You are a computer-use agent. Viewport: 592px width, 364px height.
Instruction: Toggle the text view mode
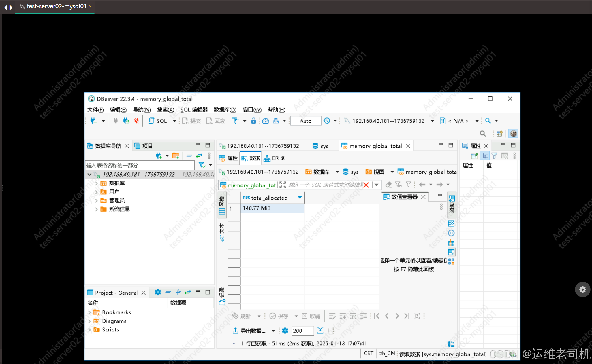222,232
